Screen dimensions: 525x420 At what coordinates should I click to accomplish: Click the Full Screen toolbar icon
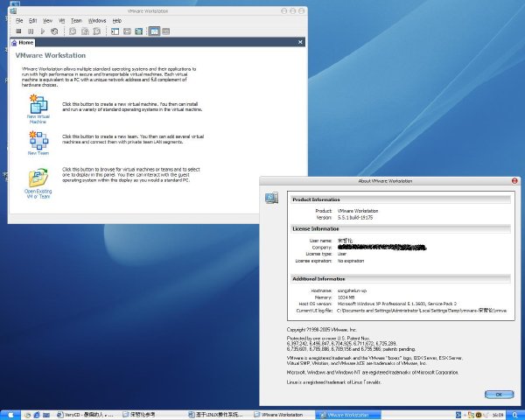pos(138,31)
